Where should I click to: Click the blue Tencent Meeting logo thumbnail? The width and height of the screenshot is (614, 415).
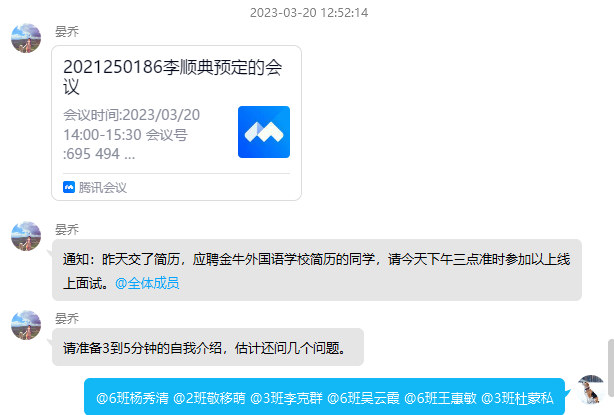tap(264, 132)
